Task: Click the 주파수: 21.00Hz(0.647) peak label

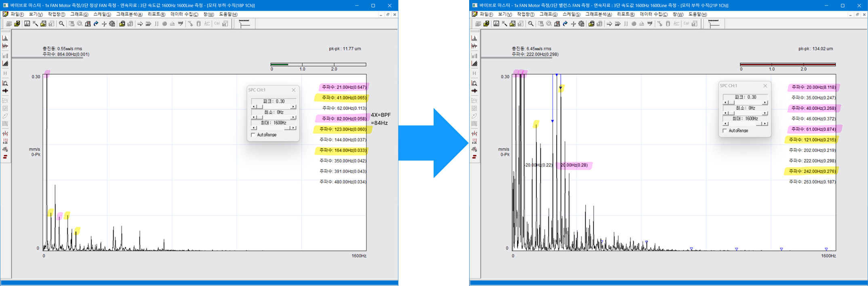Action: click(344, 87)
